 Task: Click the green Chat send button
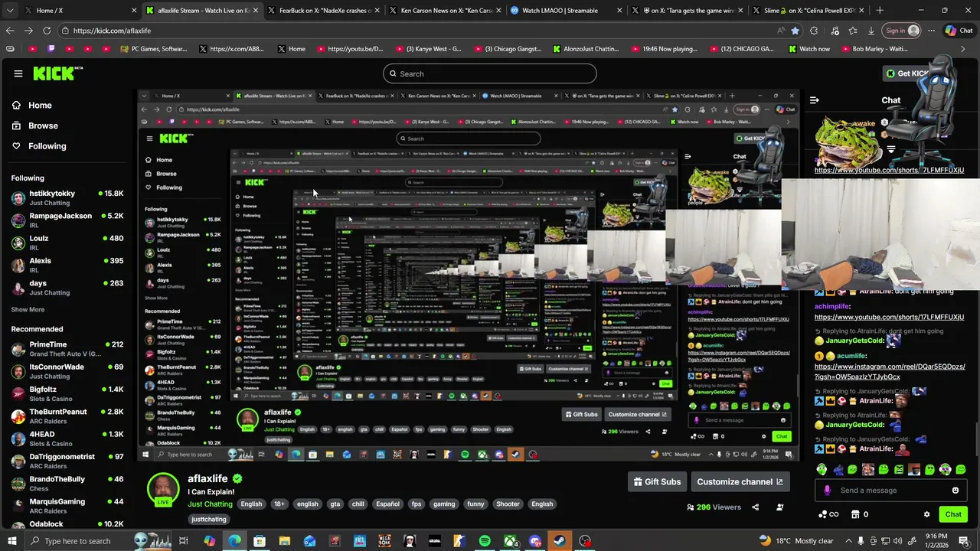[953, 514]
